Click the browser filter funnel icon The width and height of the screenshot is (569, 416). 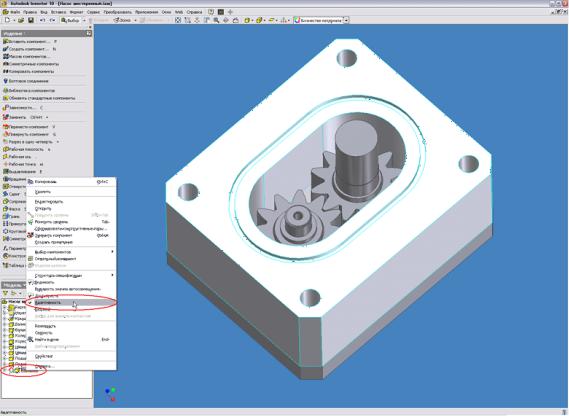click(x=5, y=293)
